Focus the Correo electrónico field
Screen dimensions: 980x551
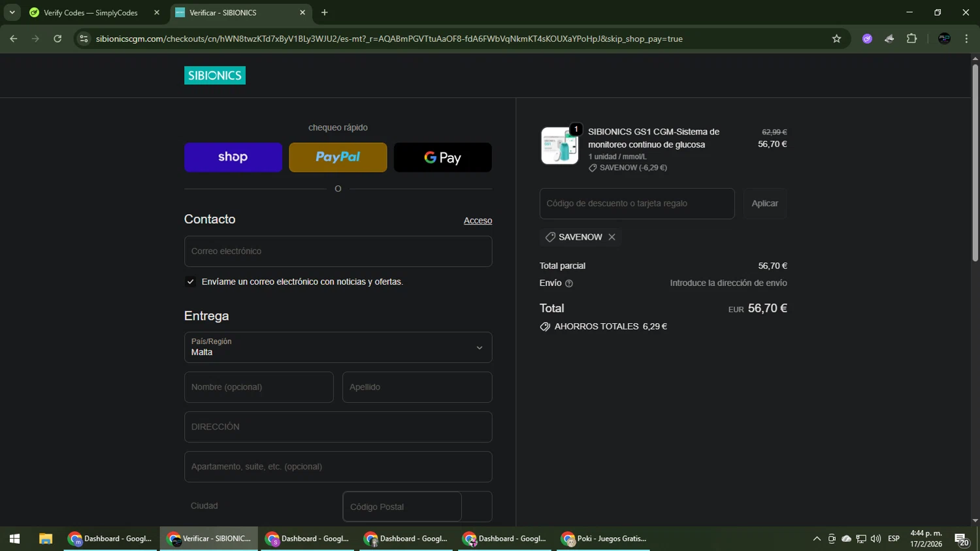[x=338, y=251]
